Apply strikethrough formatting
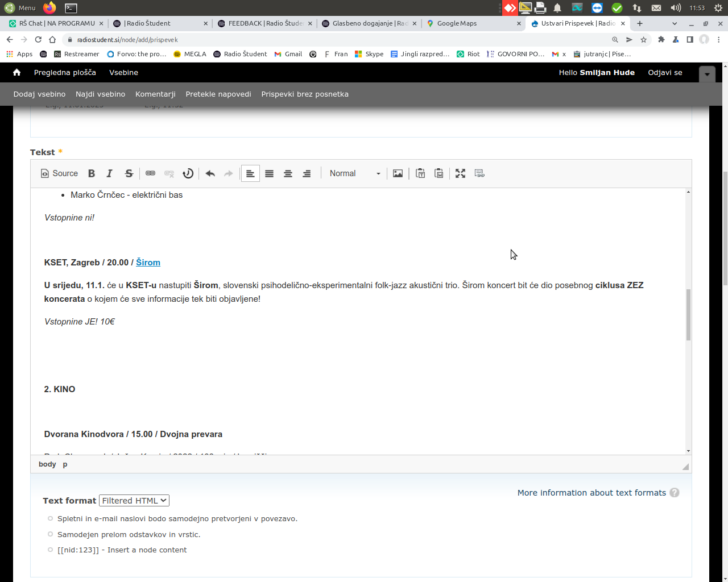The width and height of the screenshot is (728, 582). click(129, 173)
